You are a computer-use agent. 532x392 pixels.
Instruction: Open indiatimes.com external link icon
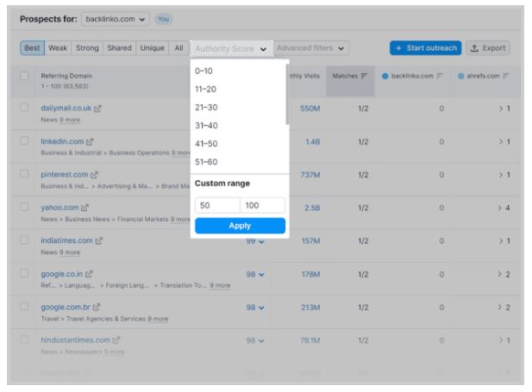[99, 240]
